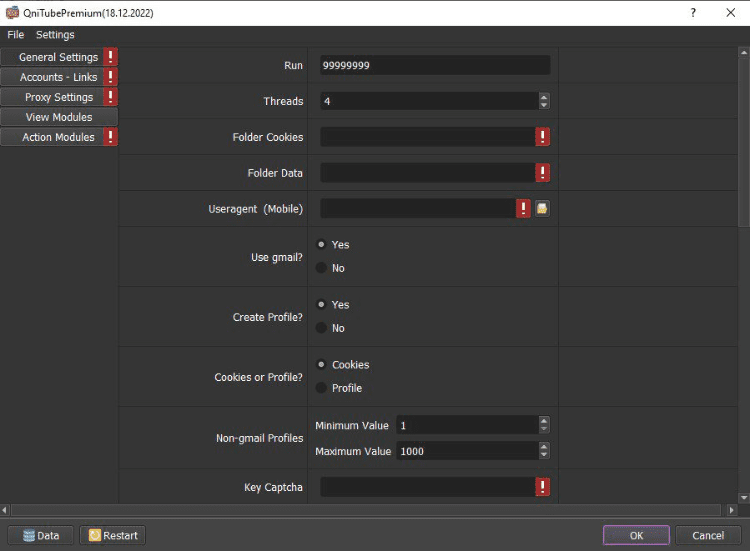Viewport: 750px width, 552px height.
Task: Choose Profile option for Cookies or Profile
Action: click(321, 388)
